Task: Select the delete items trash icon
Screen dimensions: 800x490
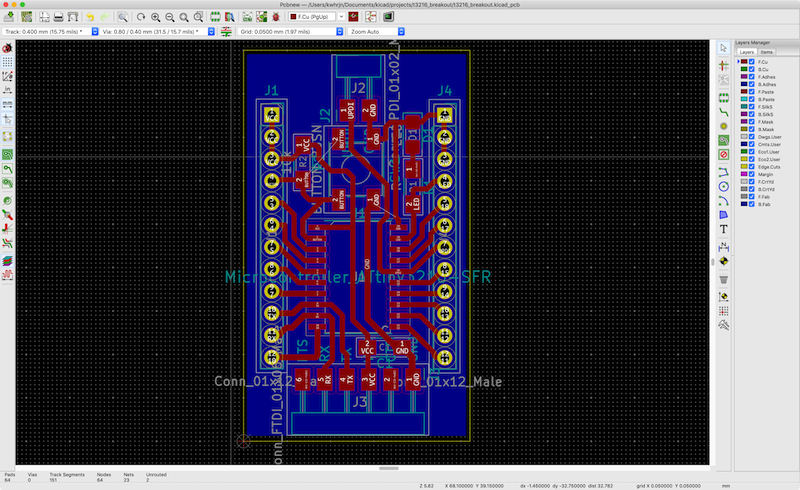Action: pos(723,279)
